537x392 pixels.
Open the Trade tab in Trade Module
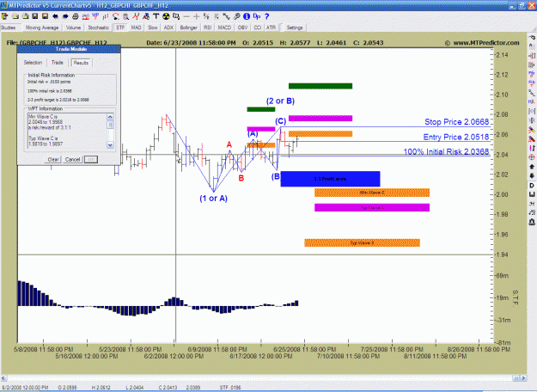tap(58, 63)
